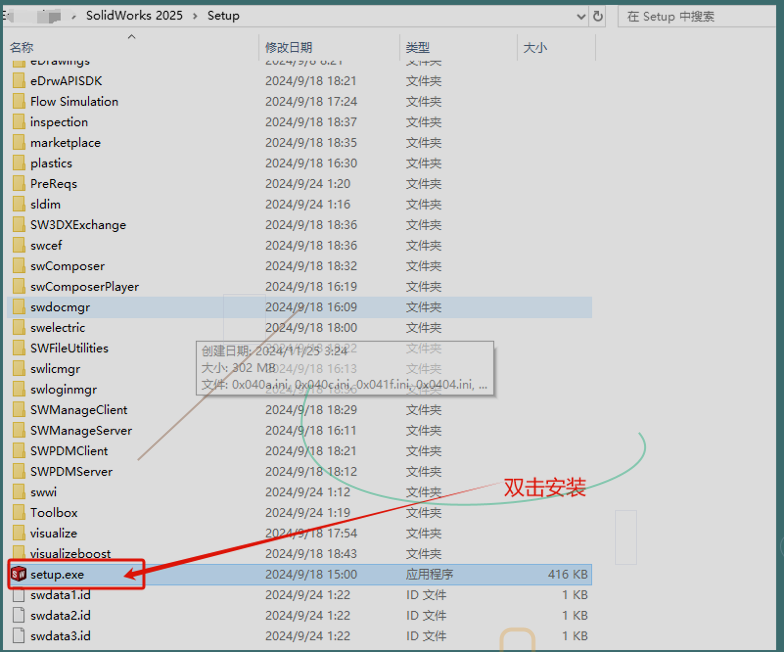Click the Flow Simulation folder icon
Image resolution: width=784 pixels, height=652 pixels.
[19, 101]
